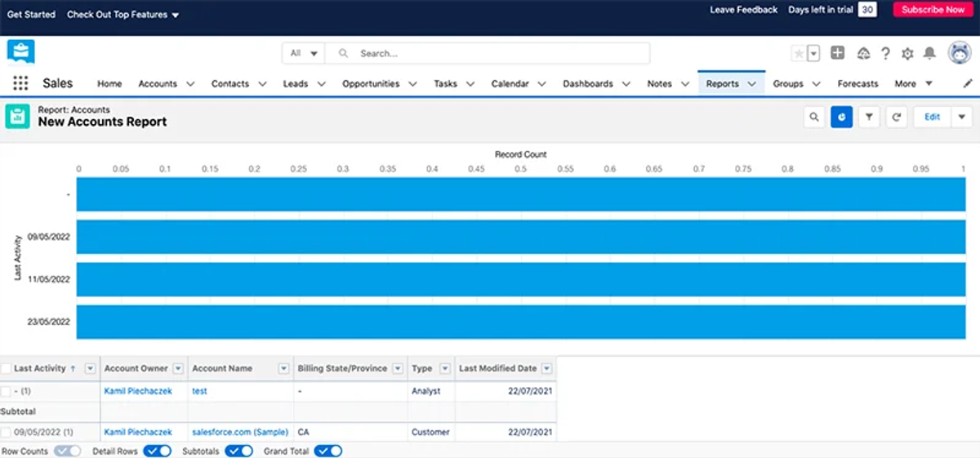Open the global actions plus icon
This screenshot has width=980, height=458.
pyautogui.click(x=837, y=53)
